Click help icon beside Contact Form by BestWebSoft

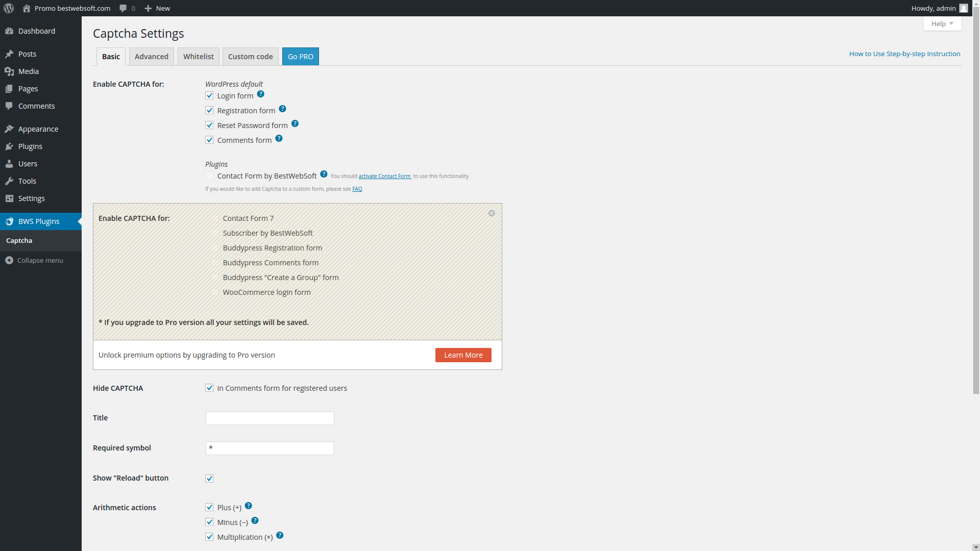click(x=324, y=174)
